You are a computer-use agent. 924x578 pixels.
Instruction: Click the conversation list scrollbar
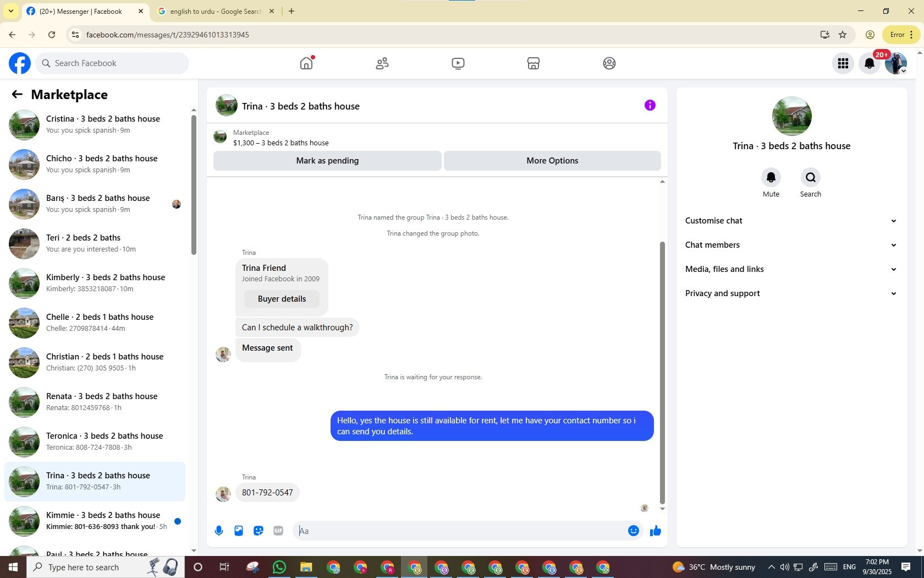[194, 184]
